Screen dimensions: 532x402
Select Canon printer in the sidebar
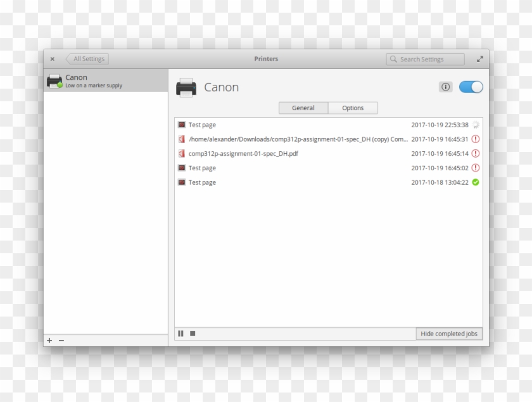point(106,81)
